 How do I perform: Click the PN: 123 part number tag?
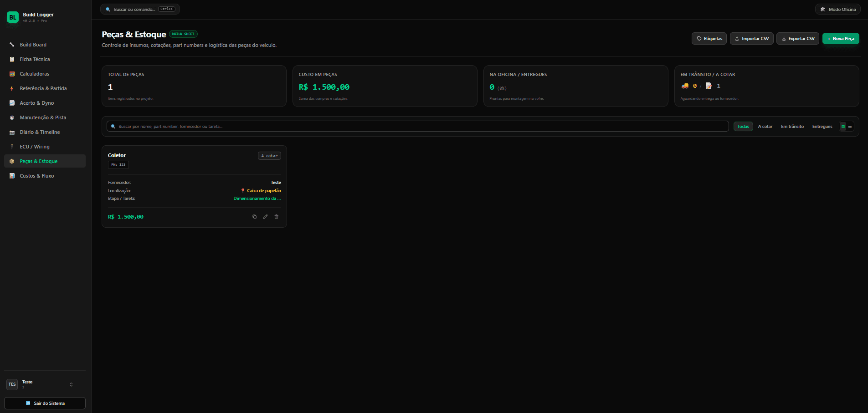tap(118, 165)
